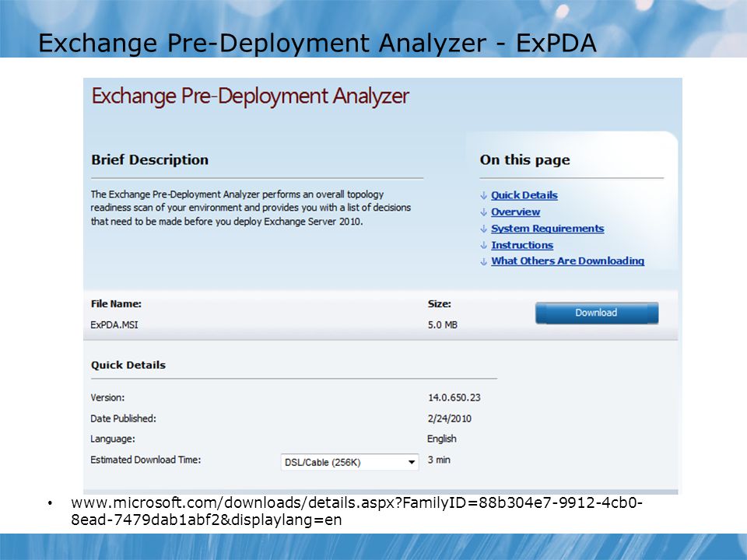Click the slide title ending in ExPDA
This screenshot has height=560, width=747.
click(317, 43)
